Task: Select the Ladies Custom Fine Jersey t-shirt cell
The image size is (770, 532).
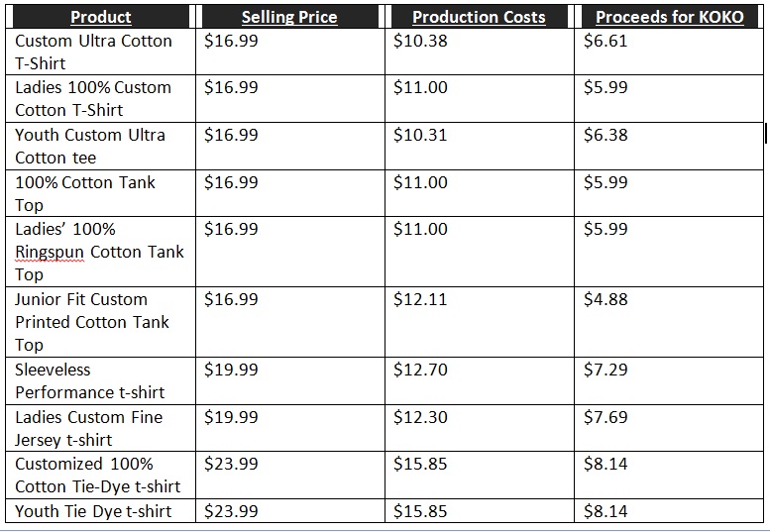Action: (89, 428)
